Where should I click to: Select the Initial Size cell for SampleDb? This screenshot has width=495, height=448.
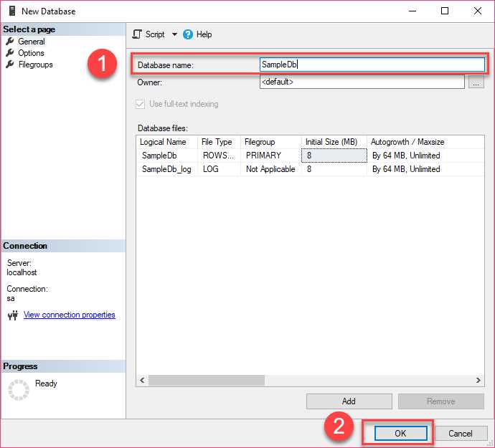(x=334, y=156)
